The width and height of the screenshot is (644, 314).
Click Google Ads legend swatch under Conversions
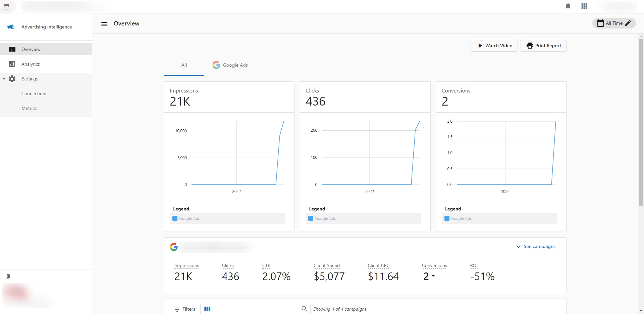point(447,218)
